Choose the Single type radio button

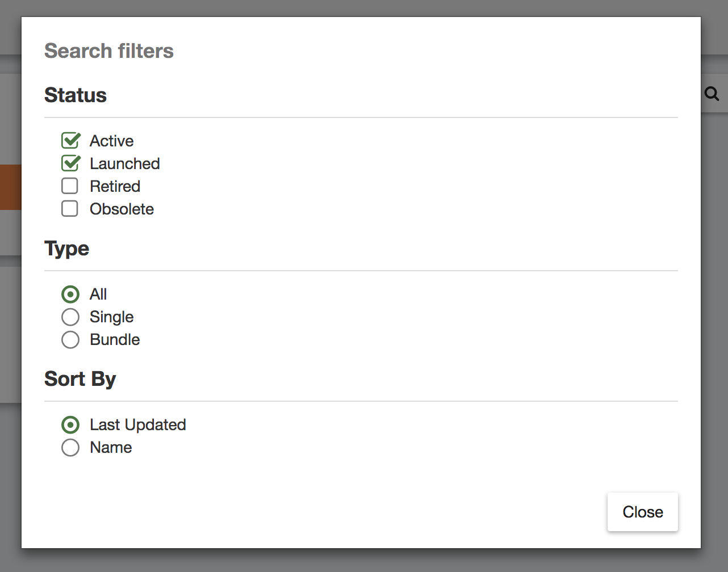tap(70, 317)
